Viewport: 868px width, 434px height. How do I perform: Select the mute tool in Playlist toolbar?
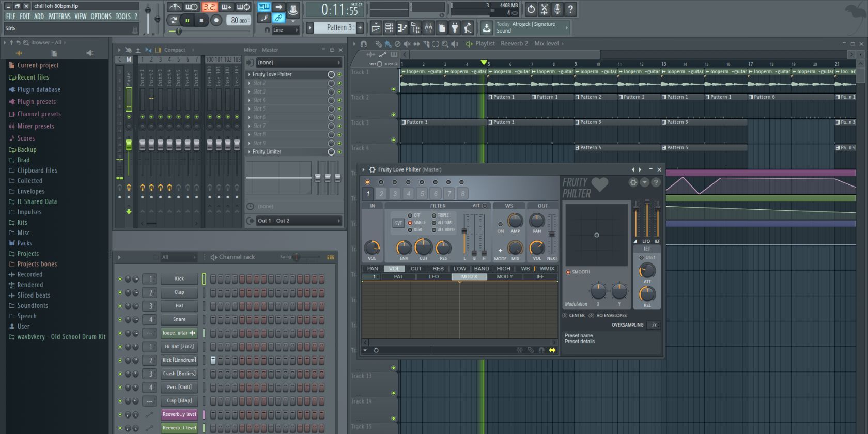click(407, 44)
